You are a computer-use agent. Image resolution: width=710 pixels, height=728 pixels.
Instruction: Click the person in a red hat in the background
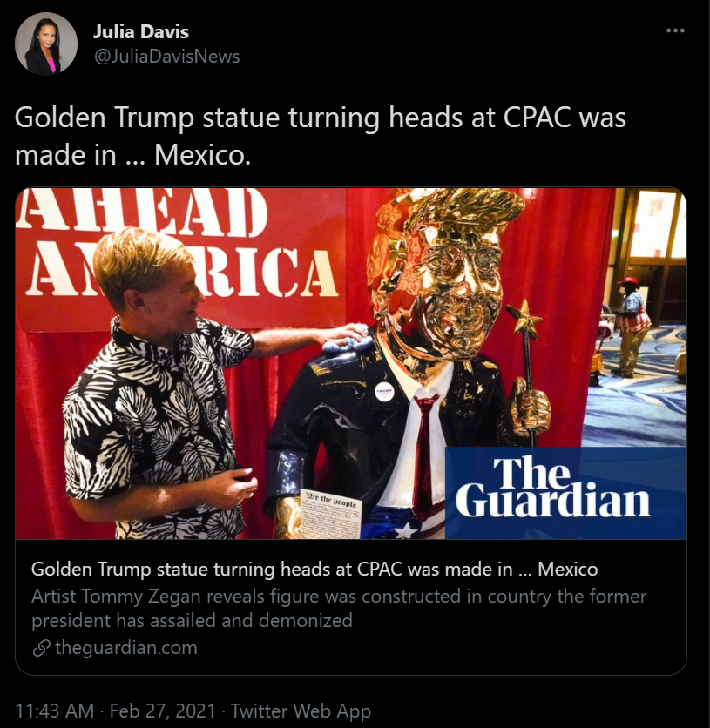[629, 327]
